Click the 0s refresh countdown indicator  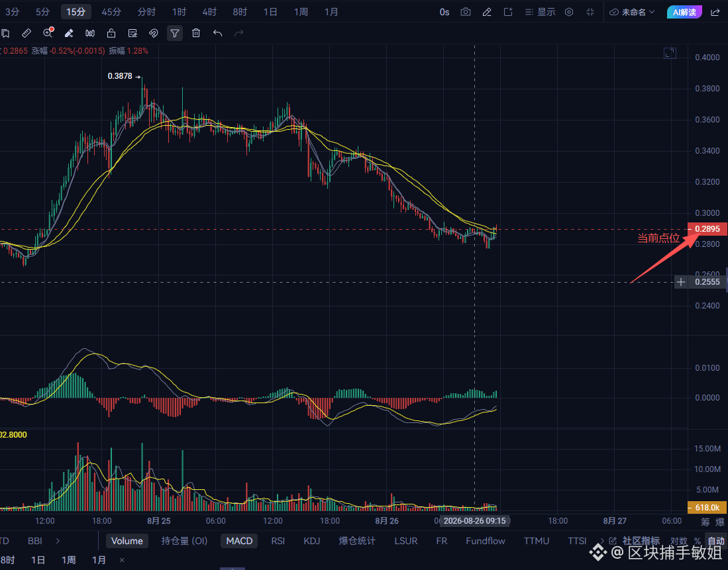[x=444, y=12]
